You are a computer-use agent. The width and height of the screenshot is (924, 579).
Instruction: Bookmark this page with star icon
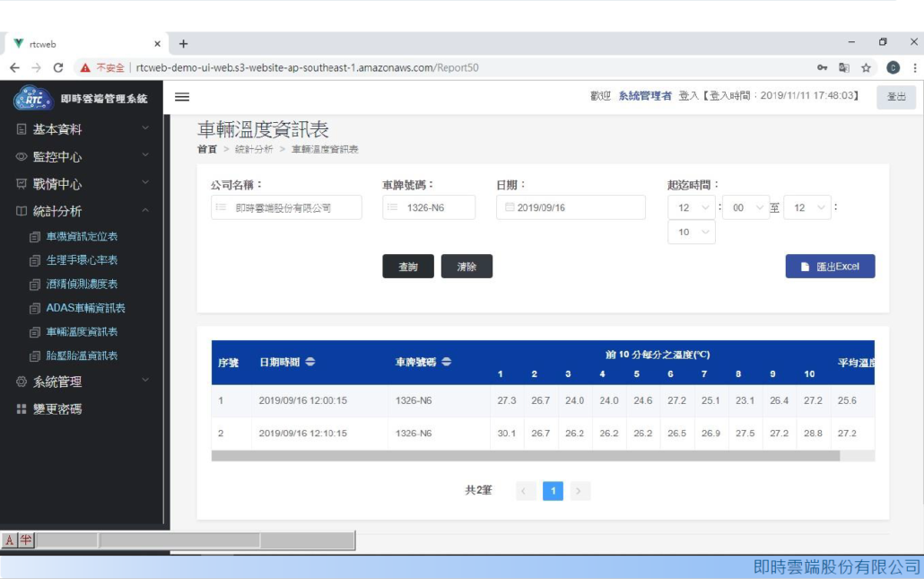[866, 68]
